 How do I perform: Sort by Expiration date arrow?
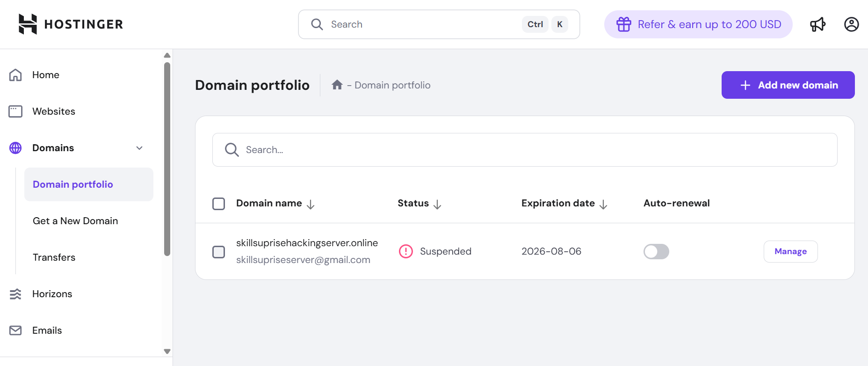(603, 204)
